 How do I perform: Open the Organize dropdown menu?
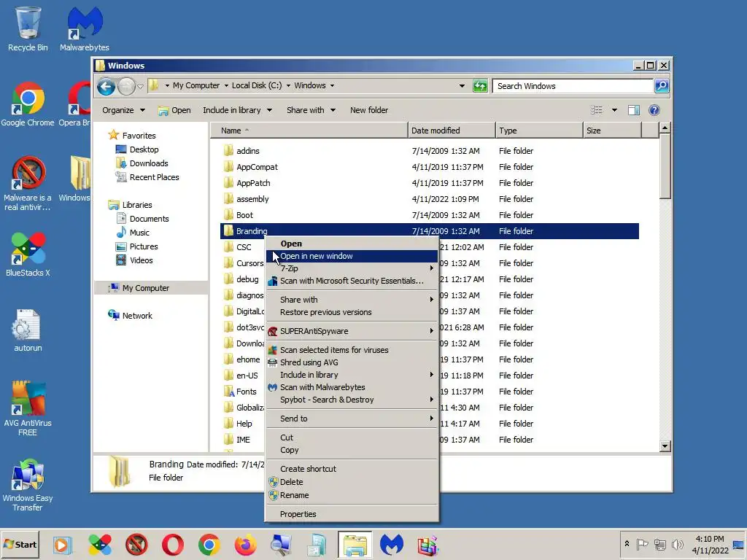[x=123, y=111]
